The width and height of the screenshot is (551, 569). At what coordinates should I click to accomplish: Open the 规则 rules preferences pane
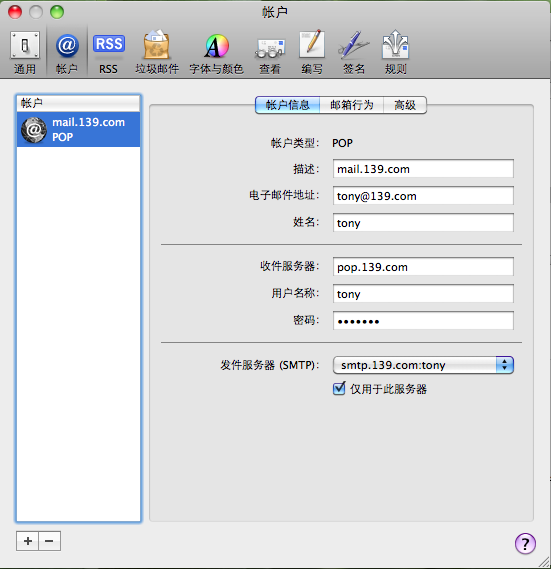[x=396, y=52]
